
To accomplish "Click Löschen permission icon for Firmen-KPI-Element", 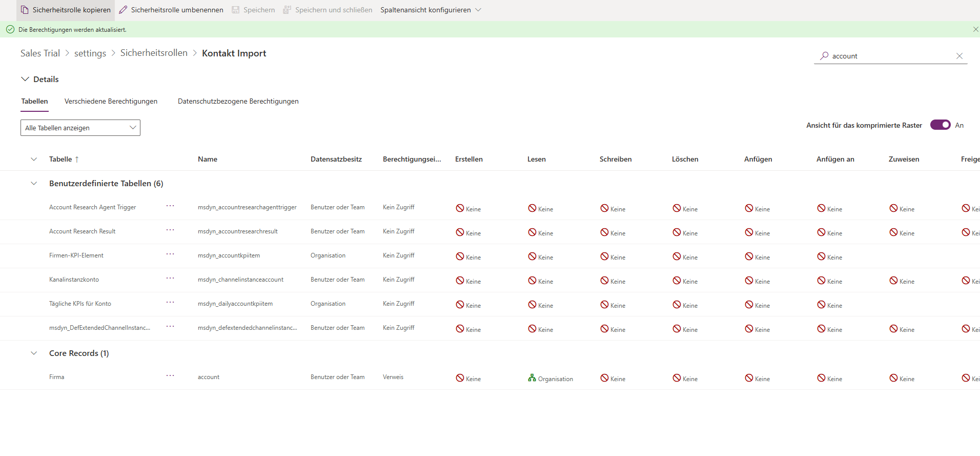I will coord(677,256).
